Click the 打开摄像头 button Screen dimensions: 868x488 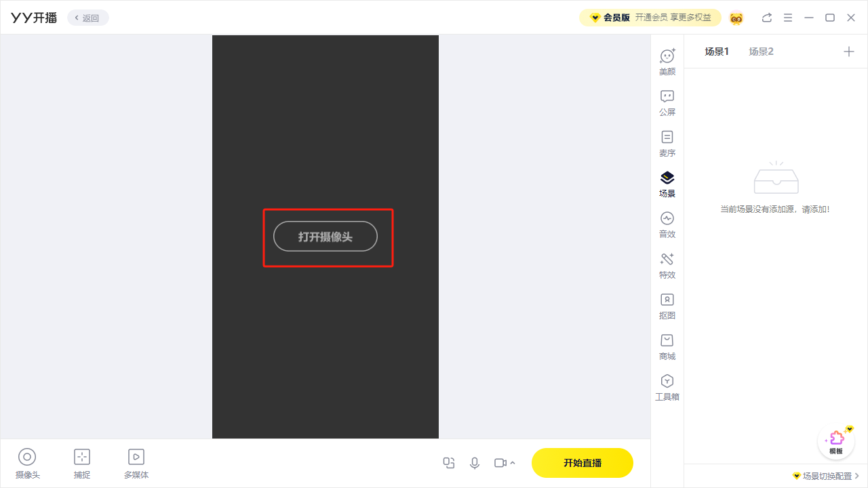click(325, 237)
